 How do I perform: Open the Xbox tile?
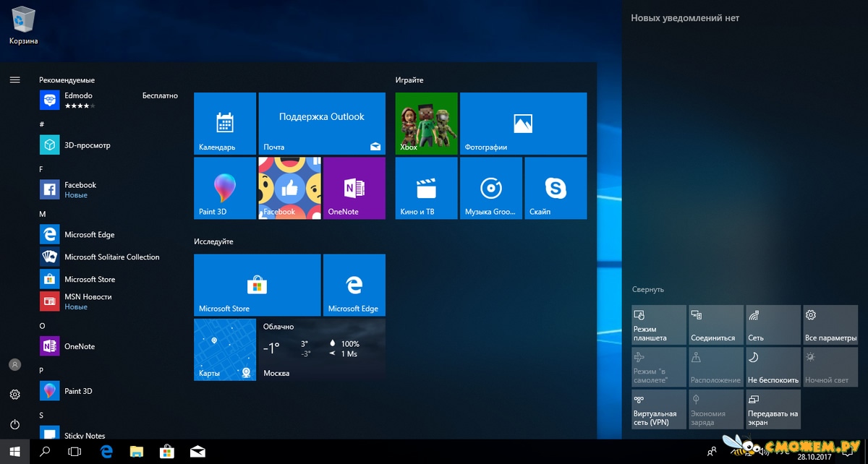(427, 123)
